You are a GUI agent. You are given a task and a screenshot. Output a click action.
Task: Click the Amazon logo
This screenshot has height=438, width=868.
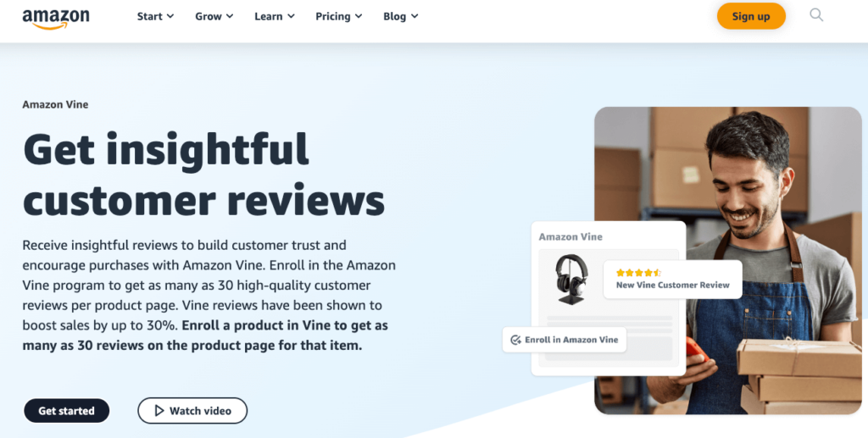click(55, 19)
